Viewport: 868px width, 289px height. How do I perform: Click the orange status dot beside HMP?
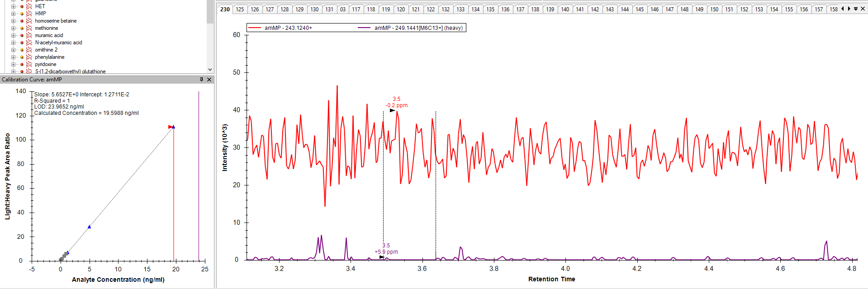[x=22, y=14]
